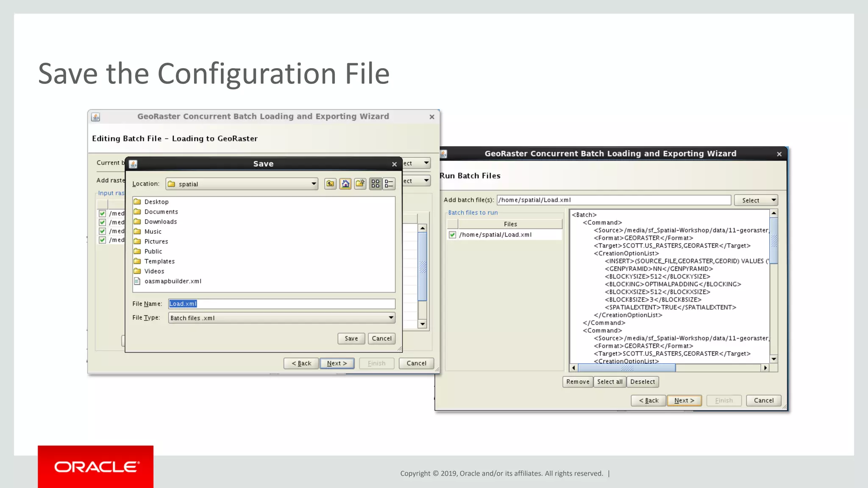The height and width of the screenshot is (488, 868).
Task: Open Location dropdown showing spatial
Action: tap(242, 184)
